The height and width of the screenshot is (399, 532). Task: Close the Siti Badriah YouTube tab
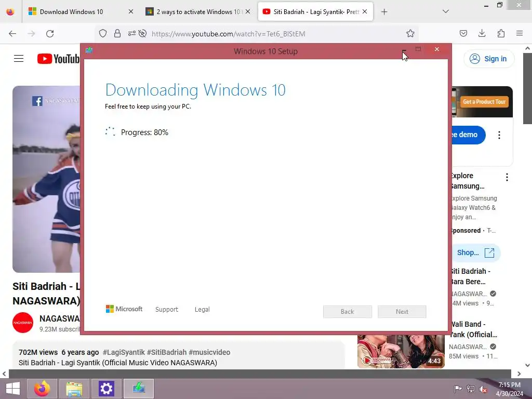coord(365,11)
